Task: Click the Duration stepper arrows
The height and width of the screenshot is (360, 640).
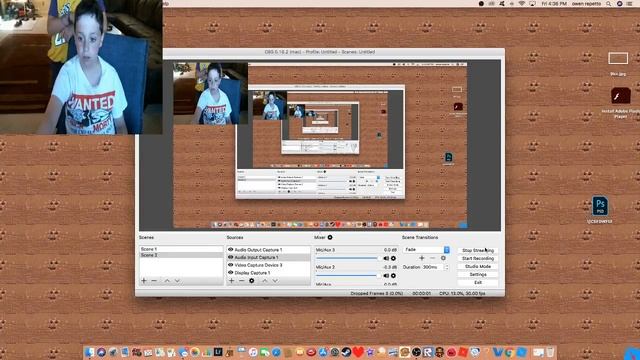Action: (x=447, y=267)
